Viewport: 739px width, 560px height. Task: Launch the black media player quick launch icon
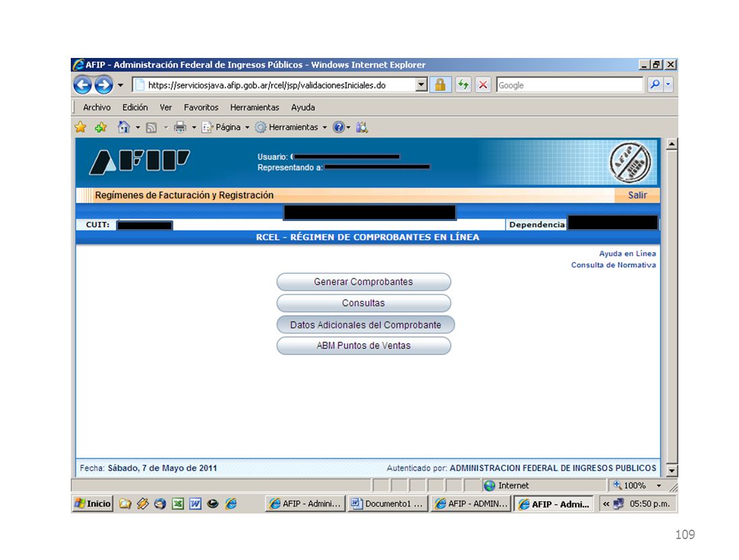coord(213,503)
